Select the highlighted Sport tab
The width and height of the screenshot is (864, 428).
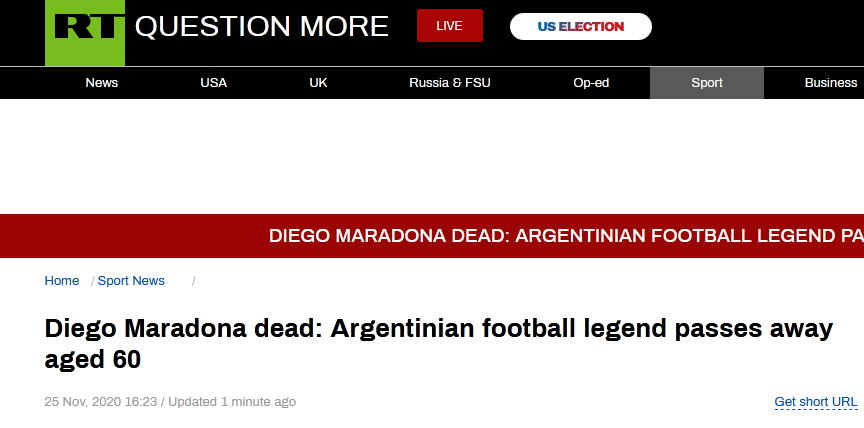pos(706,83)
